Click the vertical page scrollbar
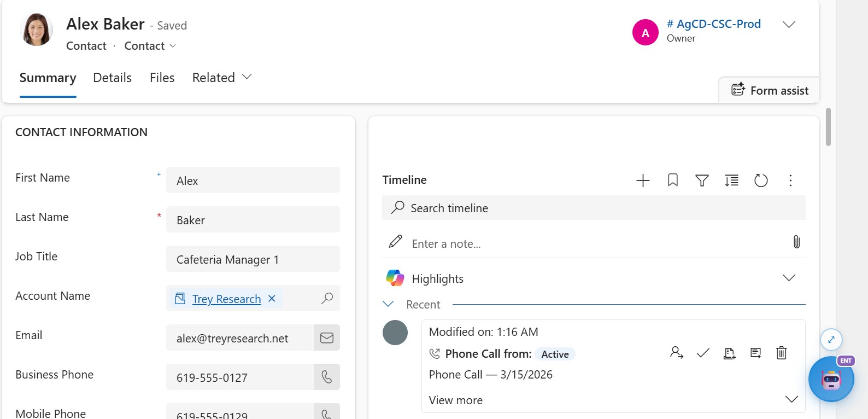Image resolution: width=868 pixels, height=419 pixels. [828, 127]
